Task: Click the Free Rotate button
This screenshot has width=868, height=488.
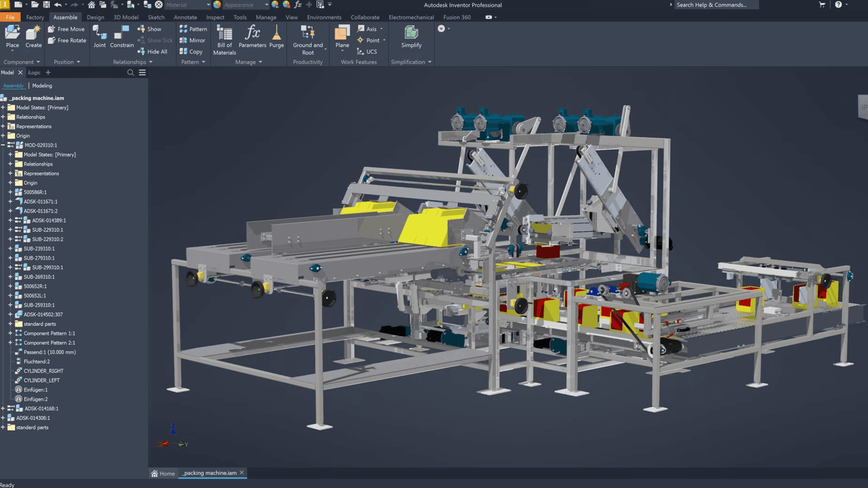Action: click(67, 40)
